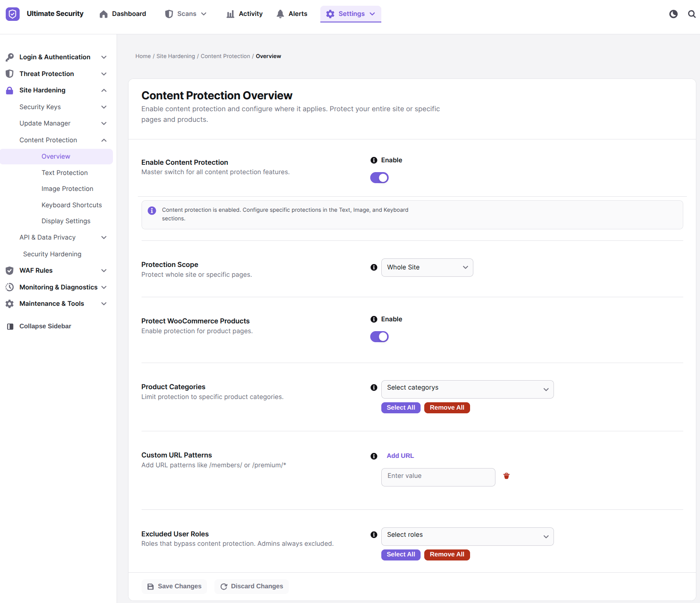This screenshot has width=700, height=603.
Task: Expand API & Data Privacy chevron
Action: click(104, 238)
